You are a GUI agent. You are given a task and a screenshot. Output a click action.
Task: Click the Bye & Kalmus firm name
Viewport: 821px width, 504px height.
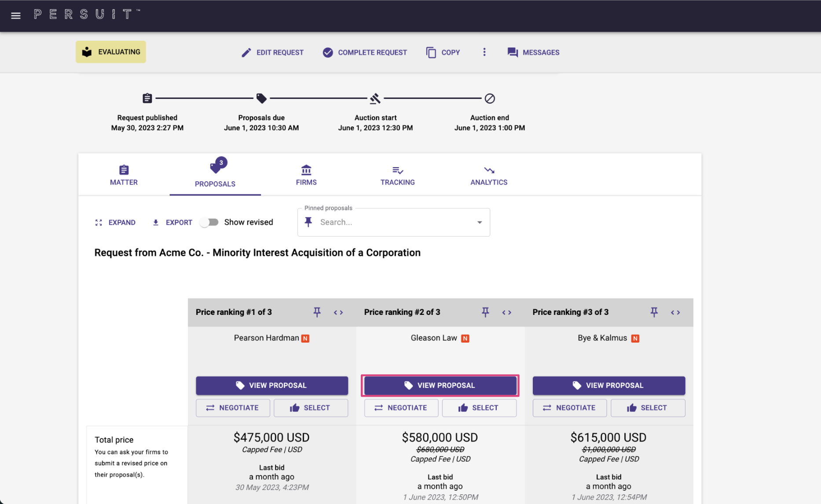(x=602, y=338)
